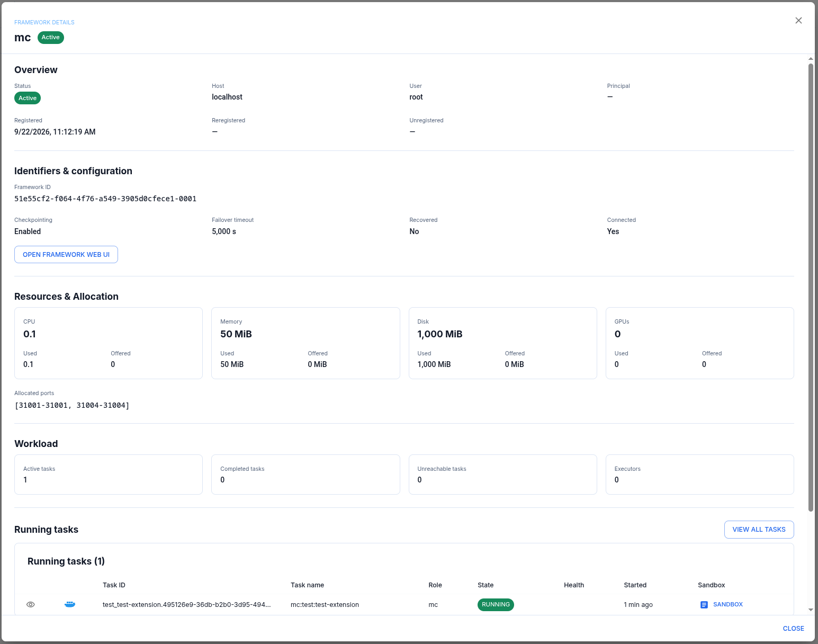The height and width of the screenshot is (644, 818).
Task: Click the Sandbox column header
Action: coord(711,585)
